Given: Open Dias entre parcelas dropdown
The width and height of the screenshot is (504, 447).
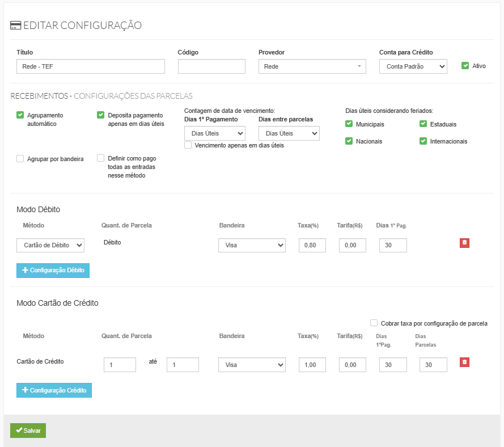Looking at the screenshot, I should (289, 133).
